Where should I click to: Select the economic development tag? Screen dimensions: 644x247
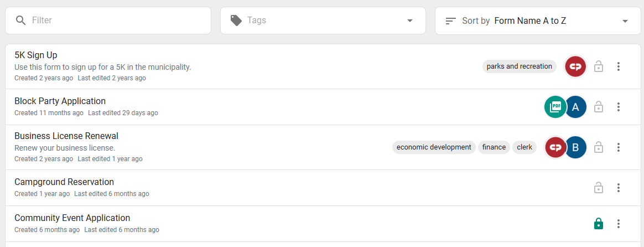pyautogui.click(x=434, y=147)
